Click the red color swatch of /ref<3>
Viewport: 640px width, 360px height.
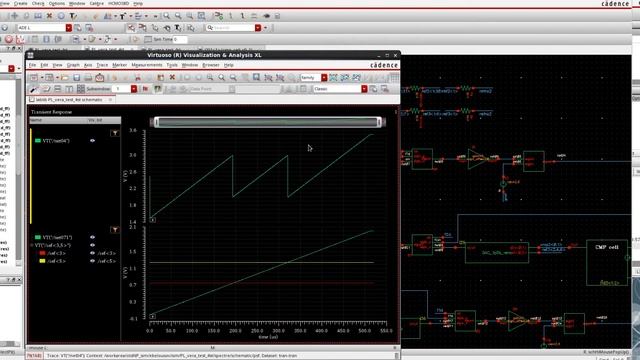pyautogui.click(x=42, y=253)
